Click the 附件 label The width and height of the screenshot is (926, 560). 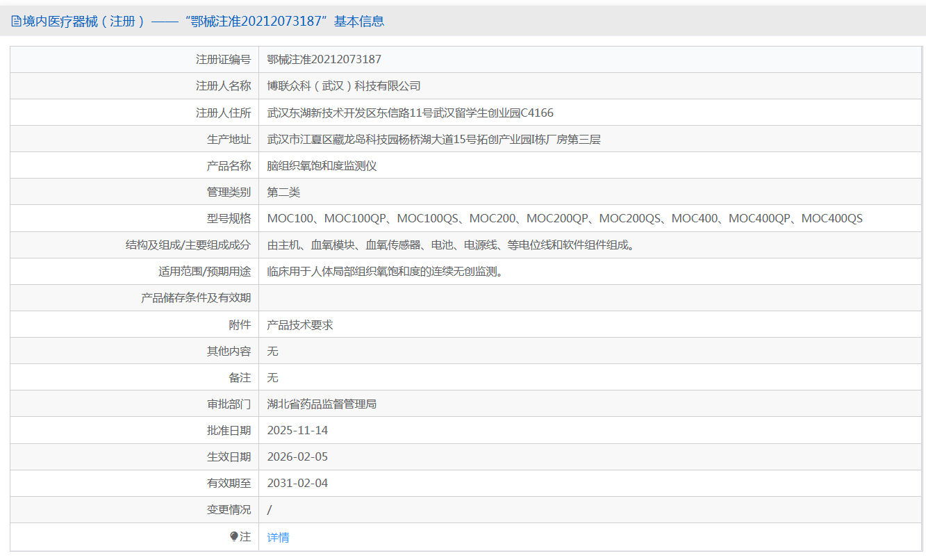[240, 324]
